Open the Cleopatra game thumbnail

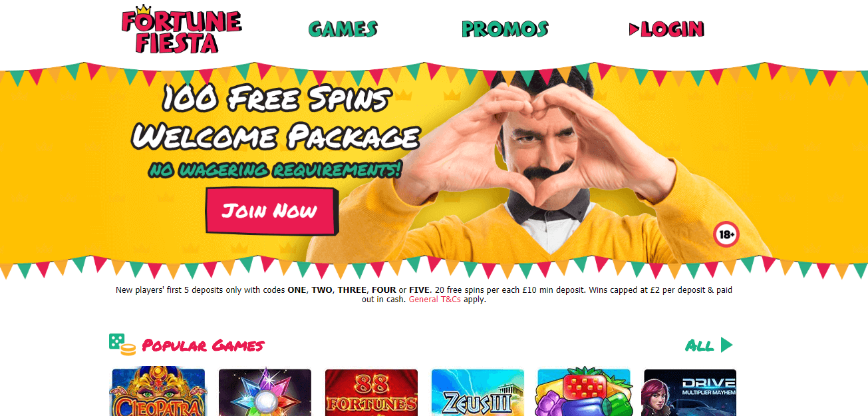[158, 393]
